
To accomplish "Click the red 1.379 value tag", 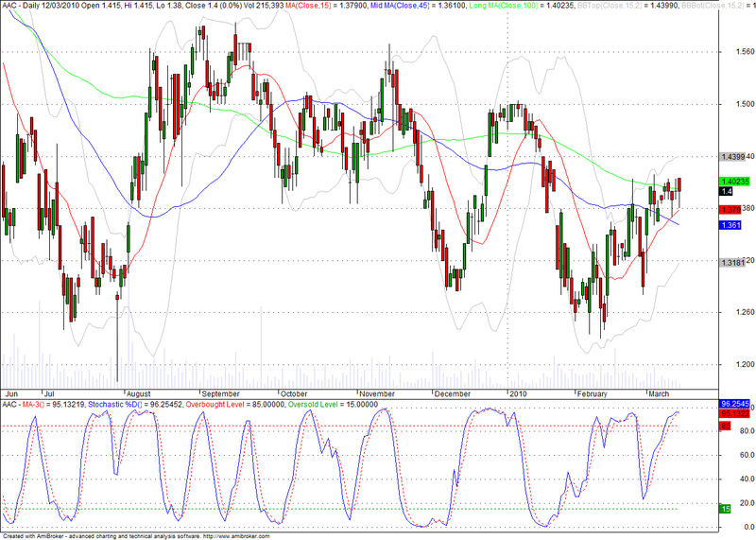I will coord(730,209).
